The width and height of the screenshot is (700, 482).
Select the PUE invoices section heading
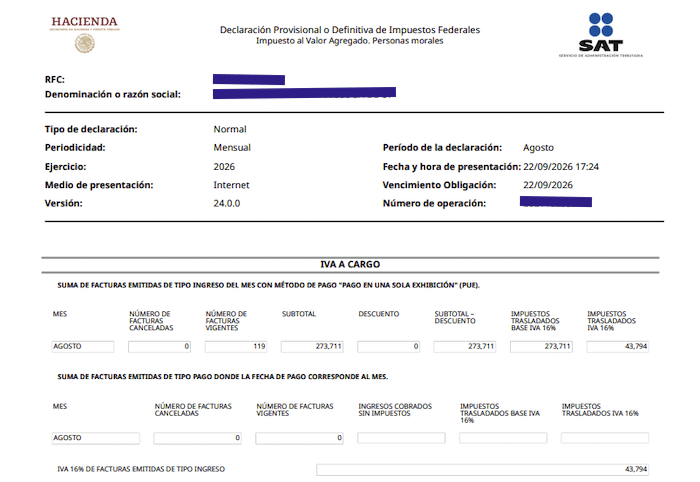[268, 285]
